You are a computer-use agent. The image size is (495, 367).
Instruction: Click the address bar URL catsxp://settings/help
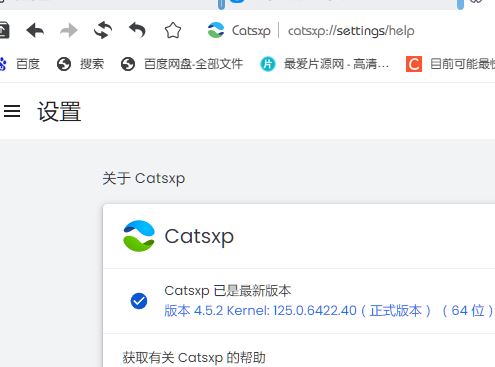point(351,31)
